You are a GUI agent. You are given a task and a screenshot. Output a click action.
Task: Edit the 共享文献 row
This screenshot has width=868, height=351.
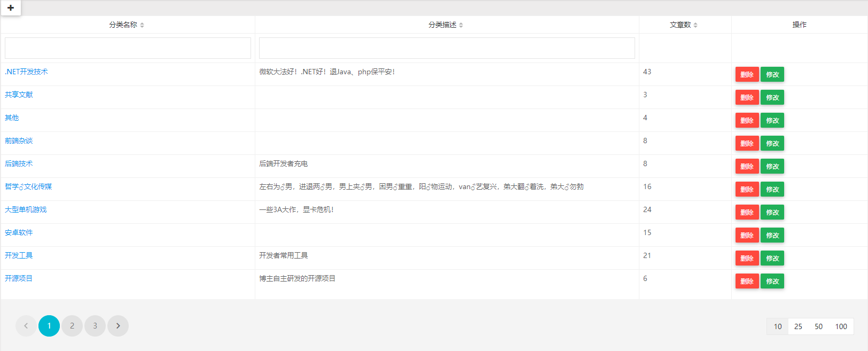tap(772, 98)
